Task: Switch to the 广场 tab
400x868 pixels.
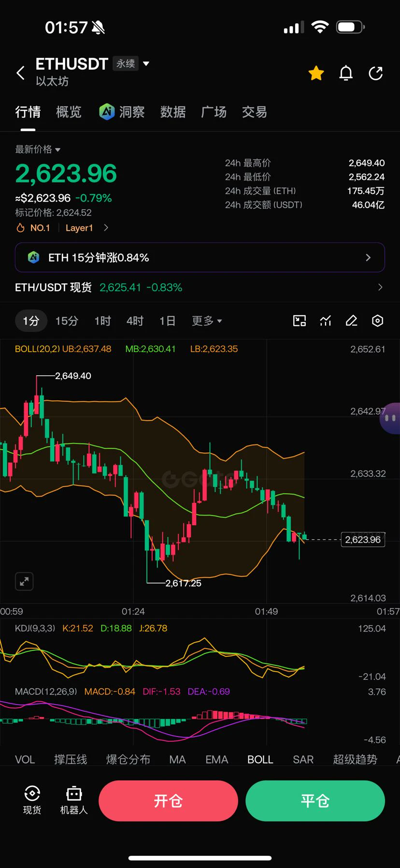Action: (x=214, y=112)
